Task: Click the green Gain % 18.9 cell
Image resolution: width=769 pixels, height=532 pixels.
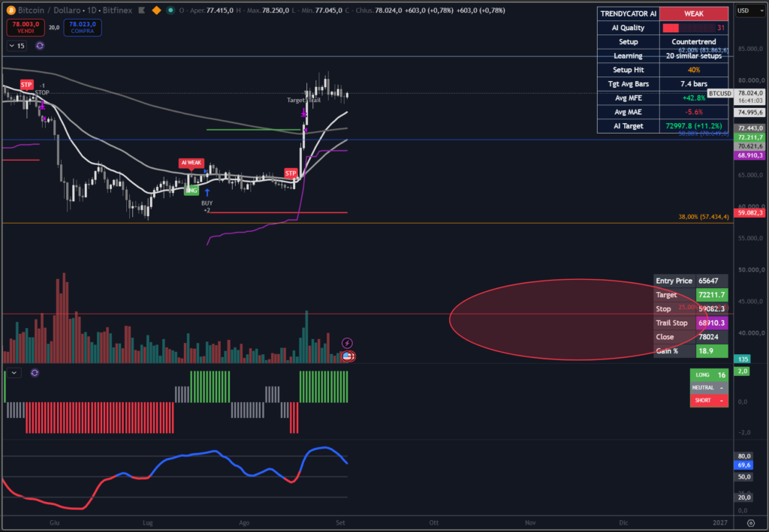Action: (712, 350)
